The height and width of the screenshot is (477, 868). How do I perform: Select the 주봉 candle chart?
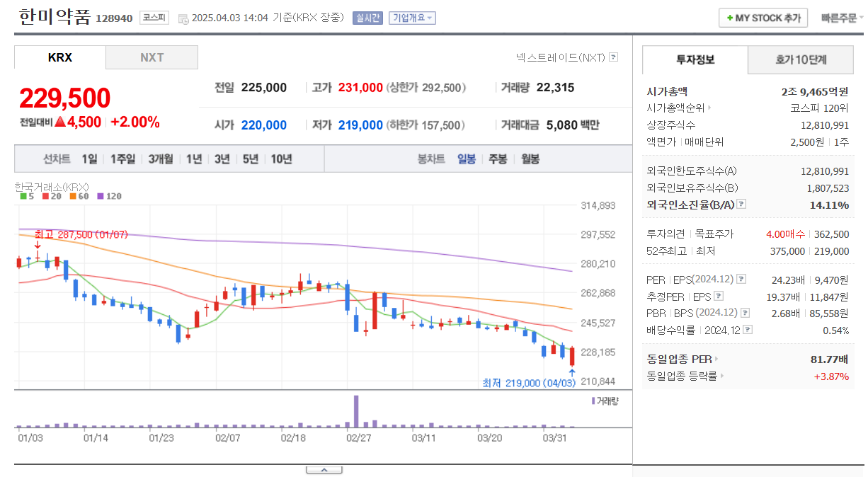click(498, 159)
